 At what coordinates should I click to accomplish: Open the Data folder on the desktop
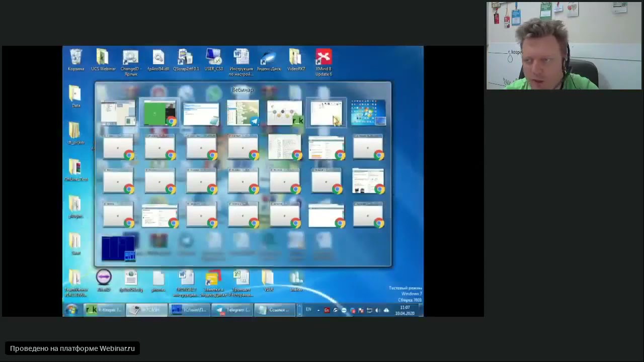[x=75, y=97]
